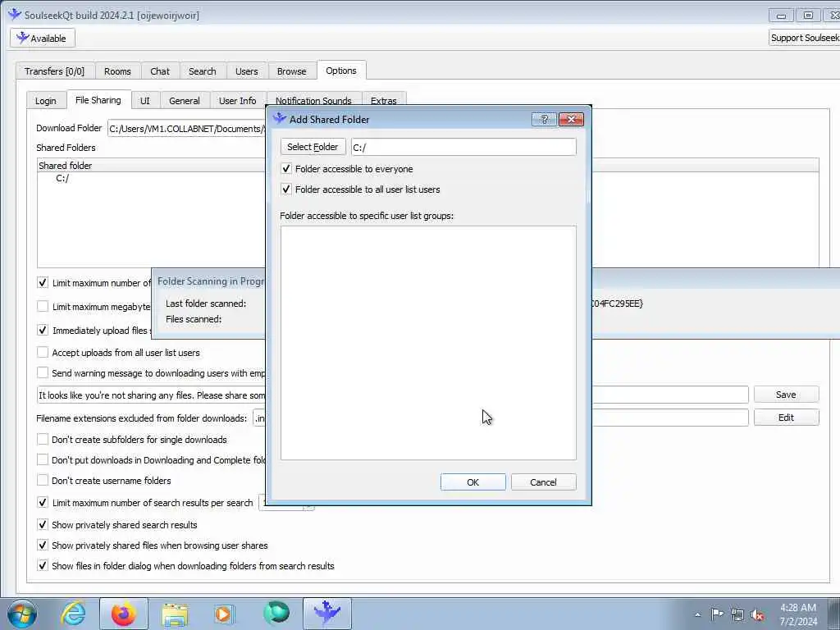
Task: Click the SoulseekQt main window title icon
Action: tap(15, 15)
